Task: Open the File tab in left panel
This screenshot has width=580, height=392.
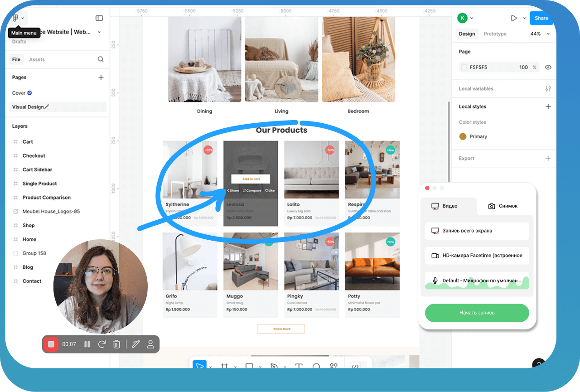Action: 16,59
